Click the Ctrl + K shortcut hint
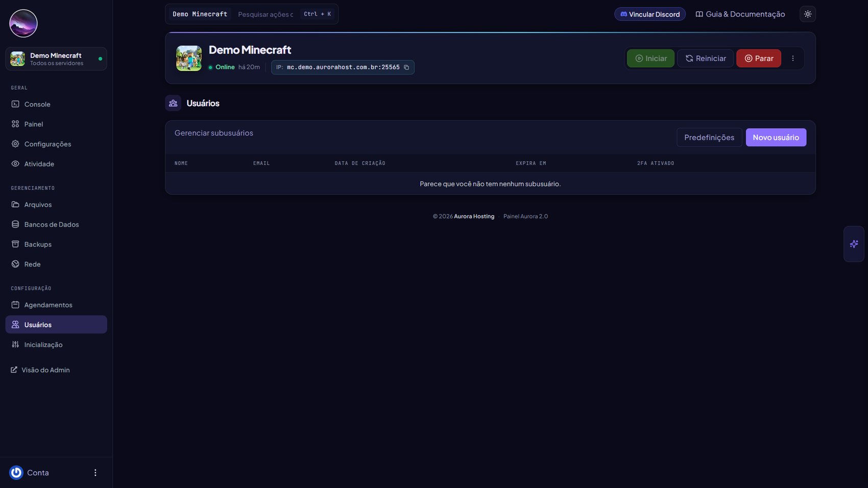This screenshot has width=868, height=488. (317, 14)
